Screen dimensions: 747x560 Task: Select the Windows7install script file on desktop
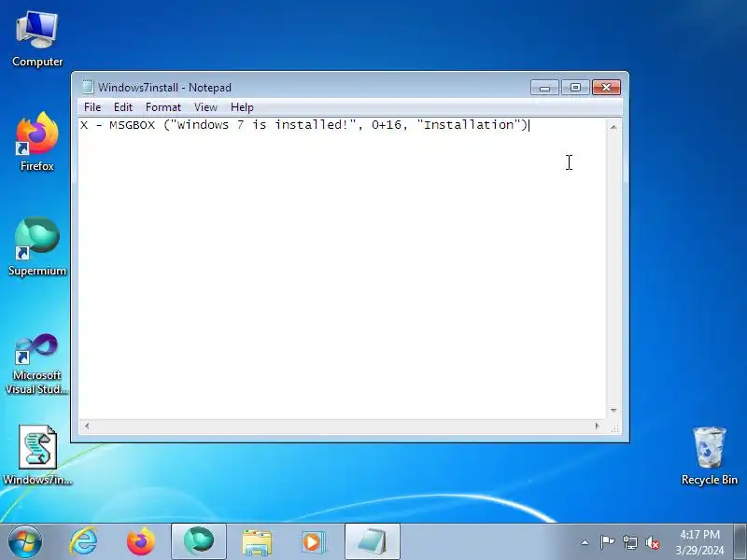37,455
